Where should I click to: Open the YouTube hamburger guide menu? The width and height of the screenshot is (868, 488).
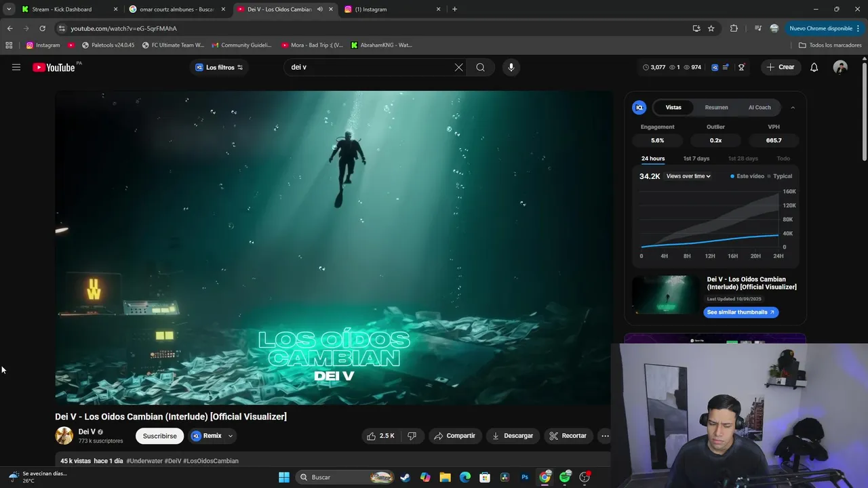click(x=16, y=67)
